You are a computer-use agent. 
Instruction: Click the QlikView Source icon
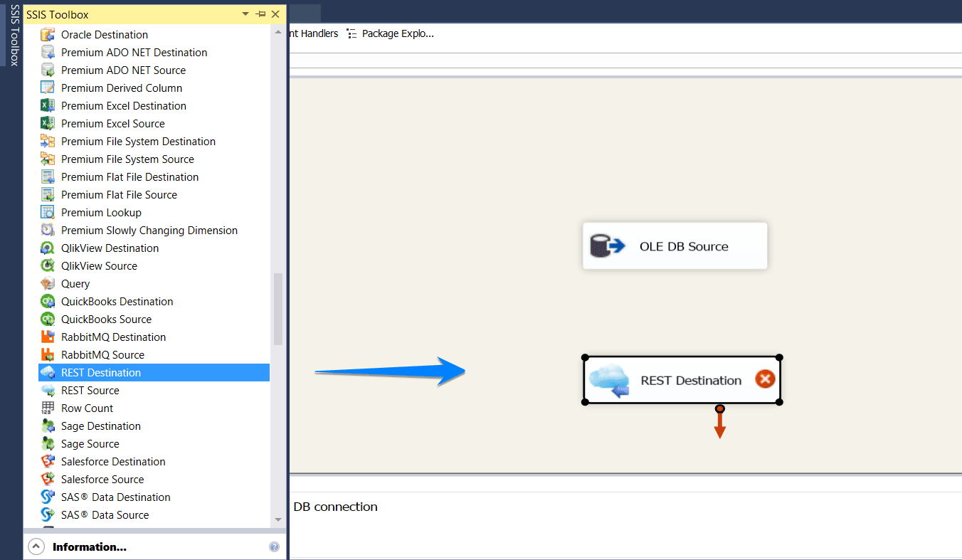pyautogui.click(x=48, y=265)
